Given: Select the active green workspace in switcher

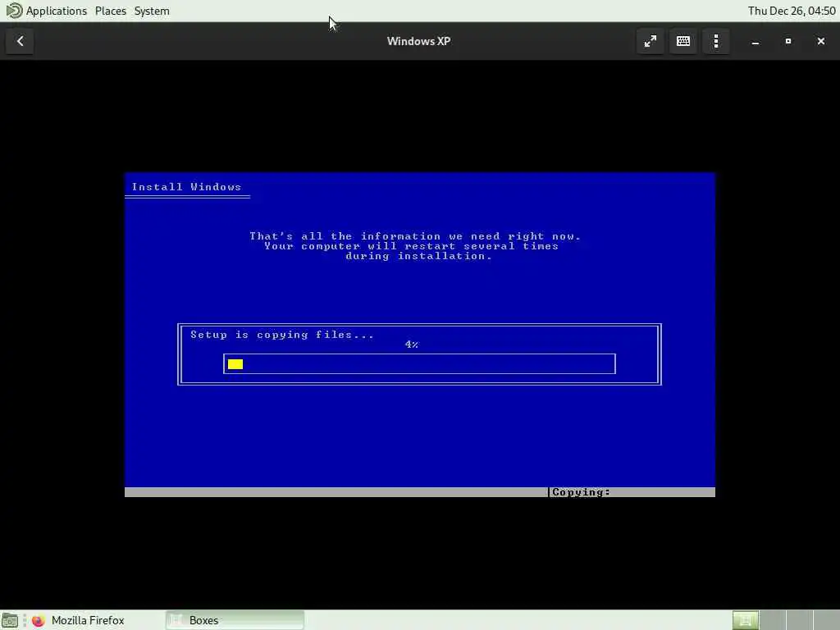Looking at the screenshot, I should 745,620.
